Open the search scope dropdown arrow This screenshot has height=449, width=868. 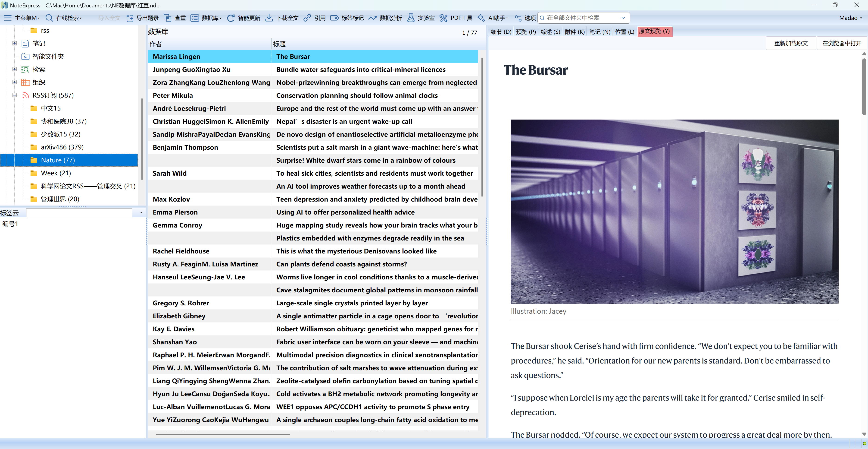click(x=623, y=18)
